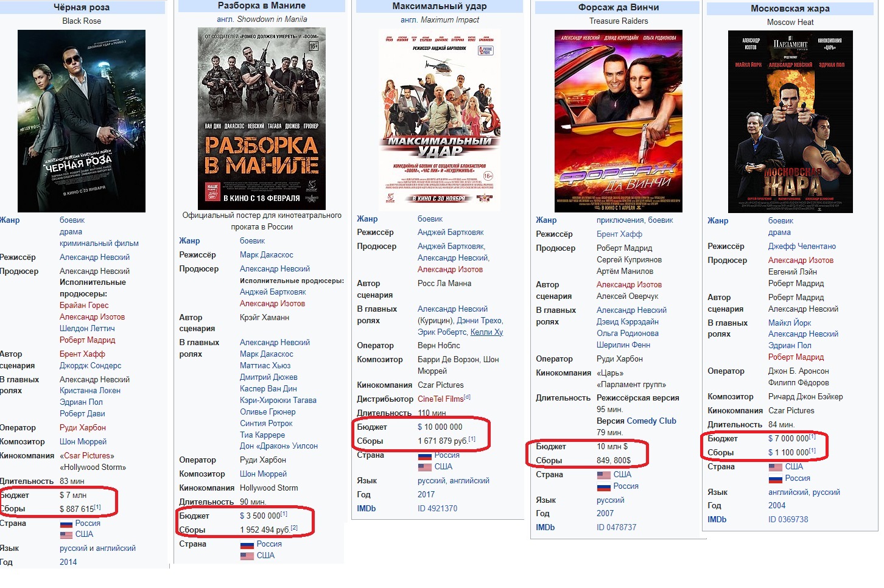
Task: Click the box office value 1 671 879 руб.
Action: coord(443,441)
